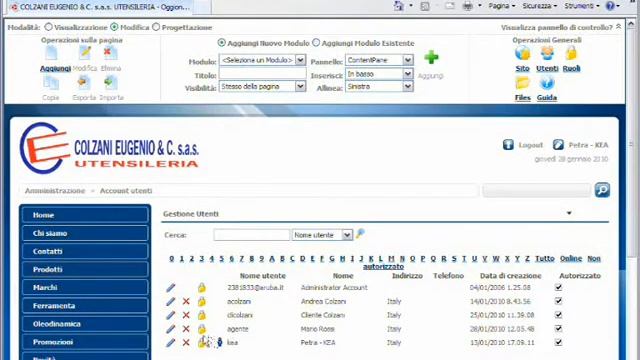Open Contatti in the side menu
The height and width of the screenshot is (360, 640).
[x=85, y=251]
